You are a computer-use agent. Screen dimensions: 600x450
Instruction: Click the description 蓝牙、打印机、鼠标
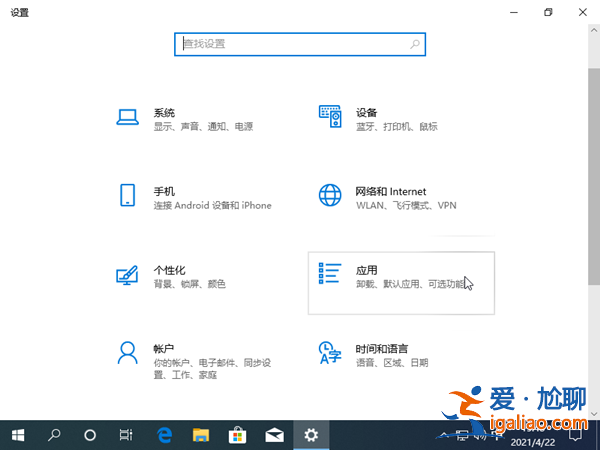396,127
